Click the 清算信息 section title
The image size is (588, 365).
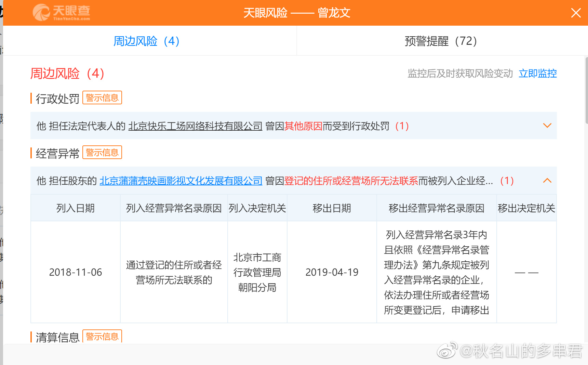57,337
